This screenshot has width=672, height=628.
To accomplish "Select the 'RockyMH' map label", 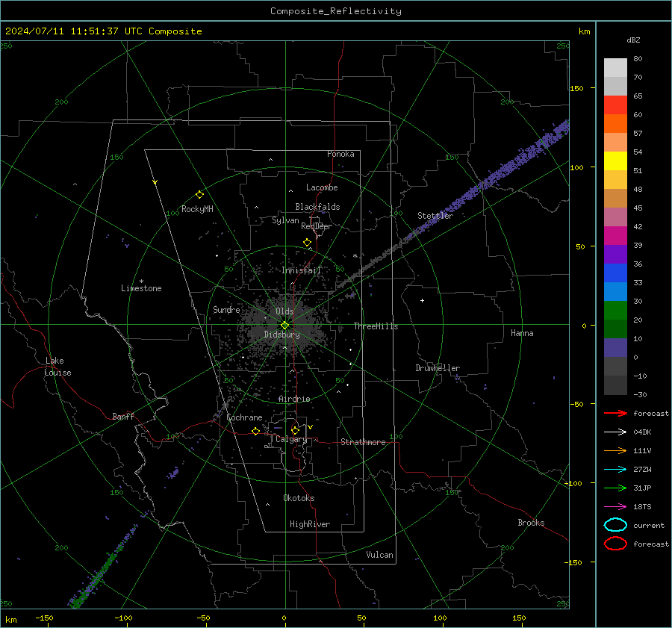I will pyautogui.click(x=197, y=209).
